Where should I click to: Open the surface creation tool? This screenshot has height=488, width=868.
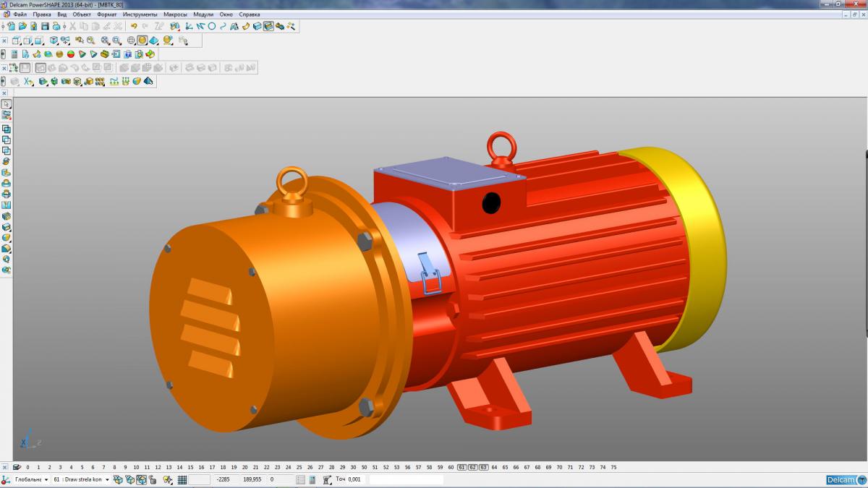[246, 26]
